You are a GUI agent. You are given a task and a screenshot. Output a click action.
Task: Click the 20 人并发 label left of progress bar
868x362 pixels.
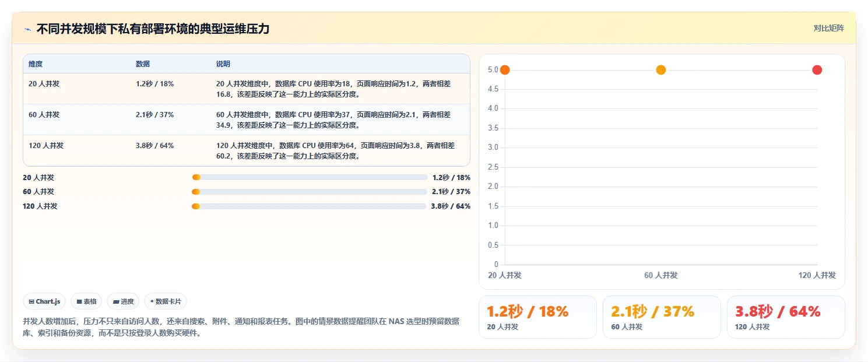pos(38,177)
